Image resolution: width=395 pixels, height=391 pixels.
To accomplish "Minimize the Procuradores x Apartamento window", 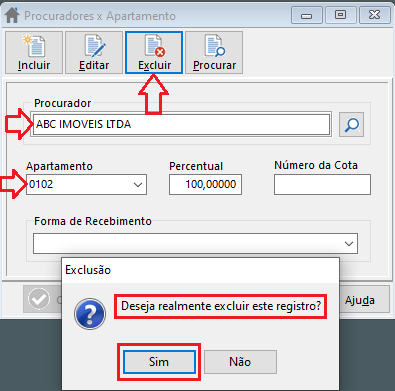I will click(x=307, y=15).
